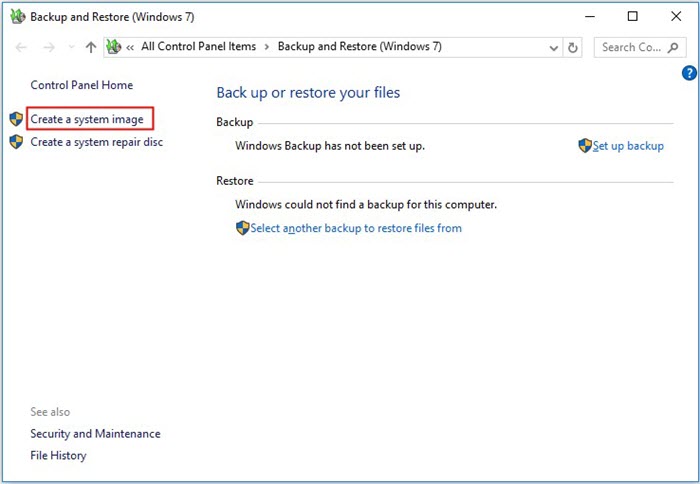Click shield icon beside Create a system image
Screen dimensions: 700x484
16,119
